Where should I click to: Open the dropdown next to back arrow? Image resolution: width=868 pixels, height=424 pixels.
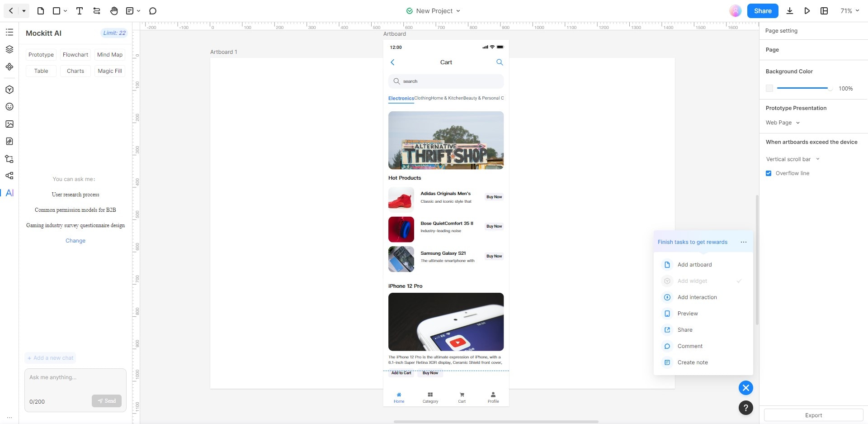click(24, 11)
